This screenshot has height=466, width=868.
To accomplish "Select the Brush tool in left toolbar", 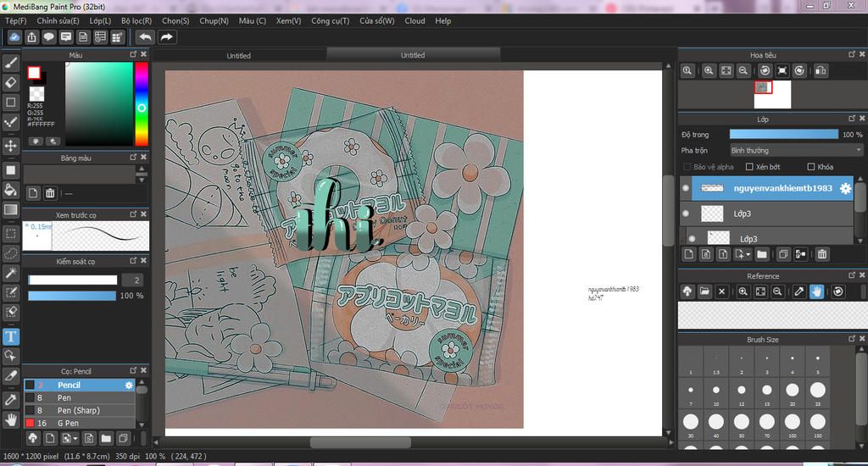I will tap(10, 63).
